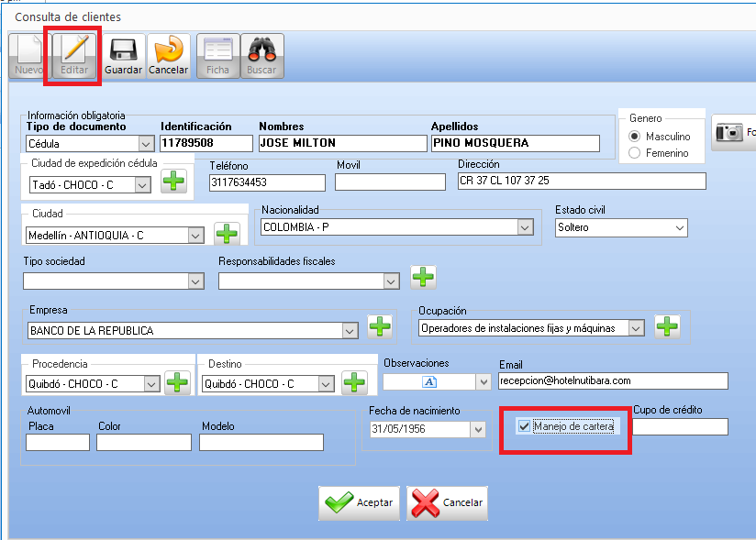This screenshot has width=756, height=540.
Task: Add new Ocupación with green plus
Action: pos(667,325)
